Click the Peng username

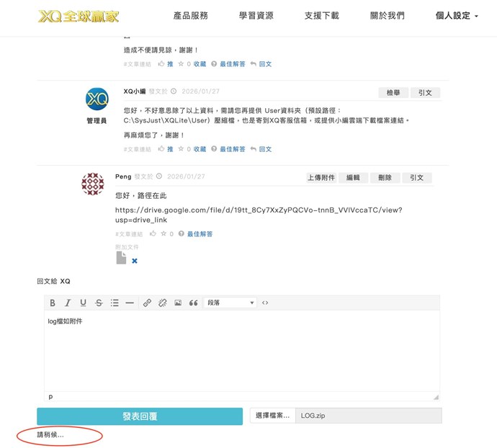click(x=123, y=176)
